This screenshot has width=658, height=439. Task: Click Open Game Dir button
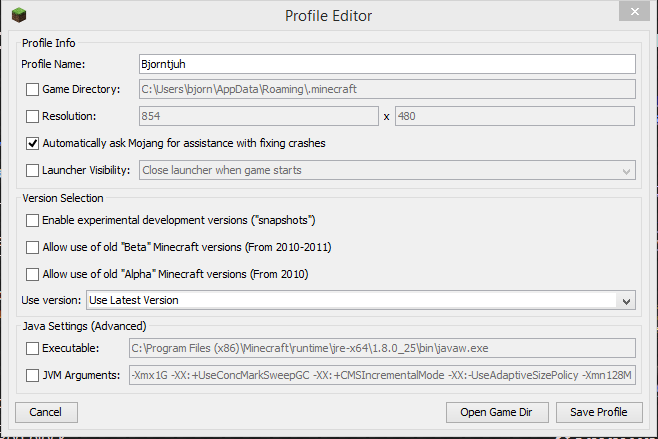pyautogui.click(x=497, y=413)
